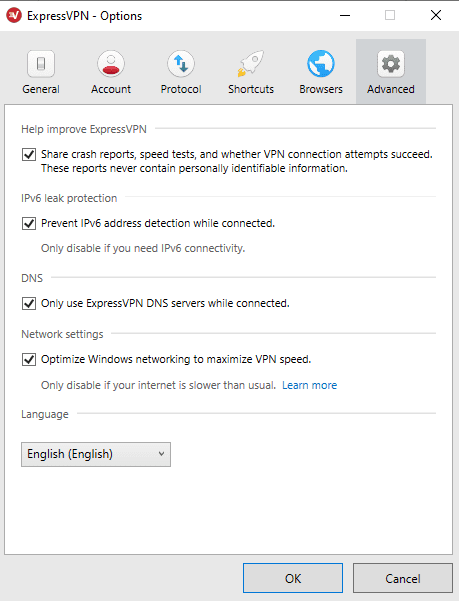Click the 'Language' section heading
The width and height of the screenshot is (459, 601).
click(45, 414)
